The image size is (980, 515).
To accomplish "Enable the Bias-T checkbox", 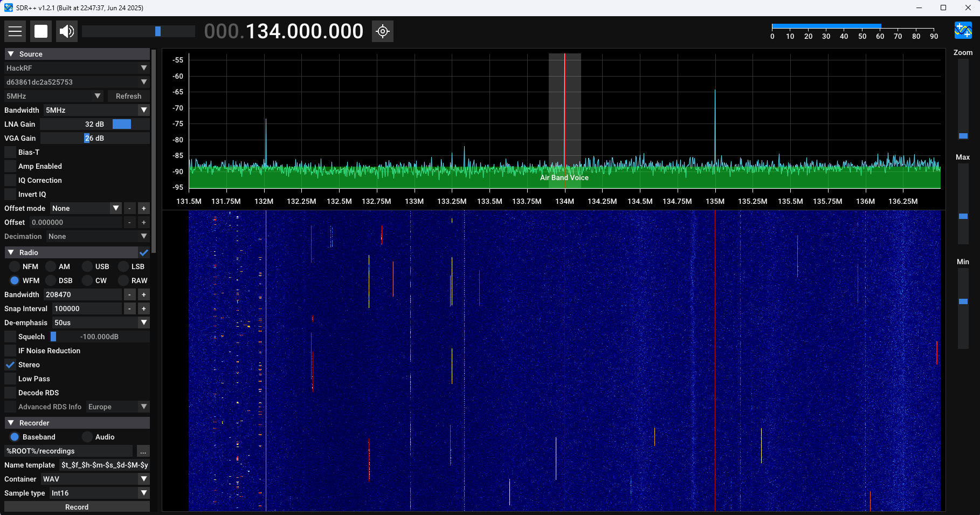I will [x=10, y=152].
